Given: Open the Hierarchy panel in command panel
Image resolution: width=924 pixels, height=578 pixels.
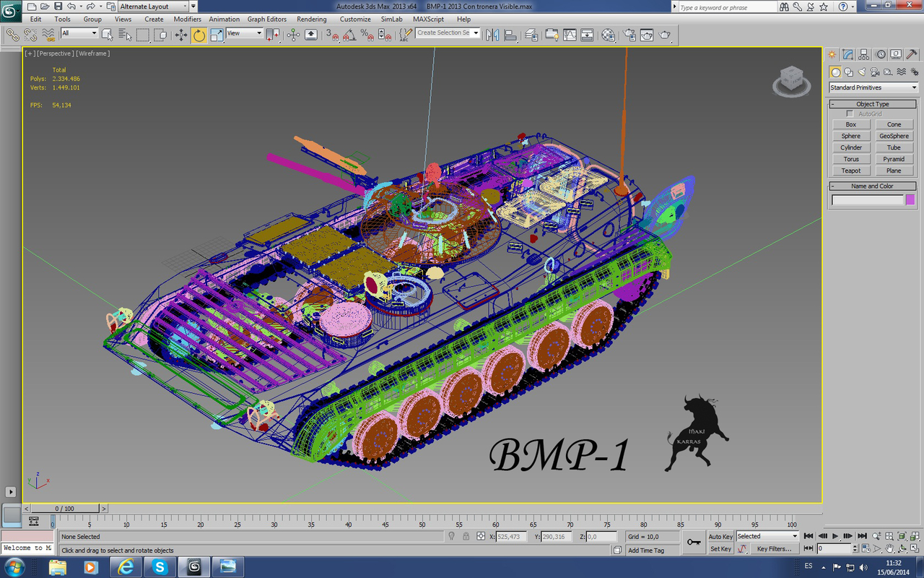Looking at the screenshot, I should coord(863,54).
